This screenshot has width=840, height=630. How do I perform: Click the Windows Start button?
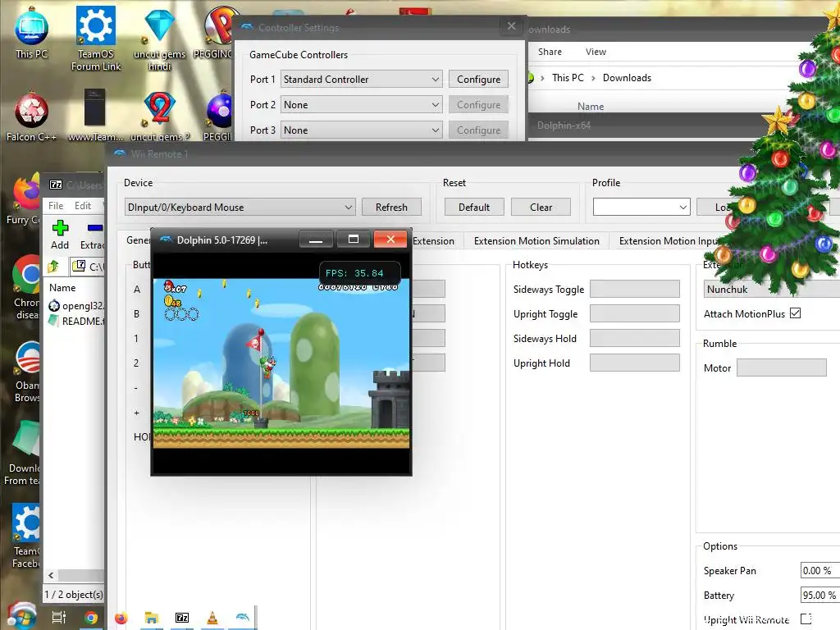pos(21,616)
